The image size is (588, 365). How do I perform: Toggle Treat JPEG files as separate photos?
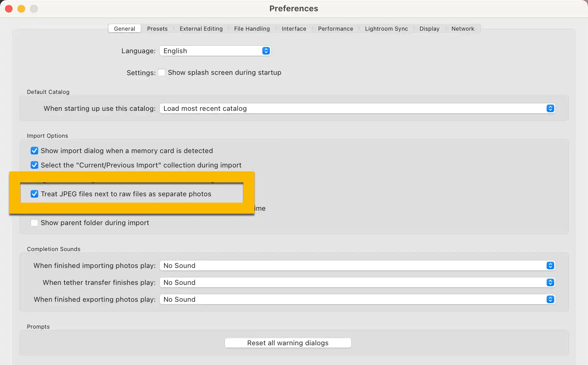point(34,194)
